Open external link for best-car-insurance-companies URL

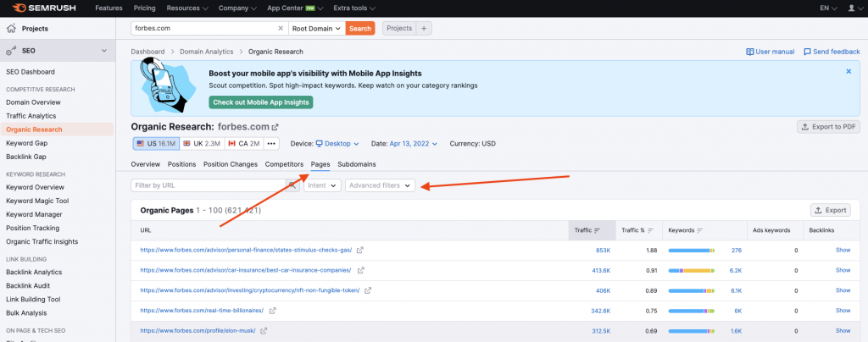click(361, 270)
